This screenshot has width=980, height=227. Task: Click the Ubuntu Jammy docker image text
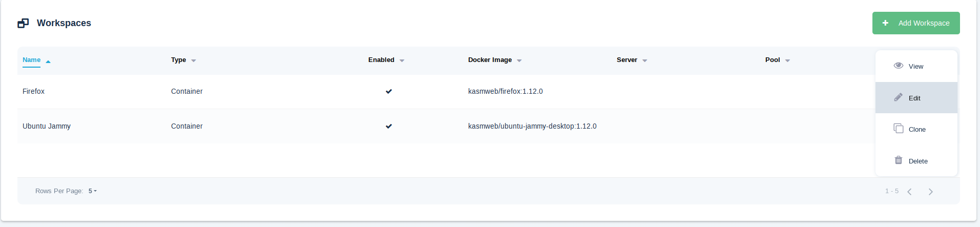532,126
